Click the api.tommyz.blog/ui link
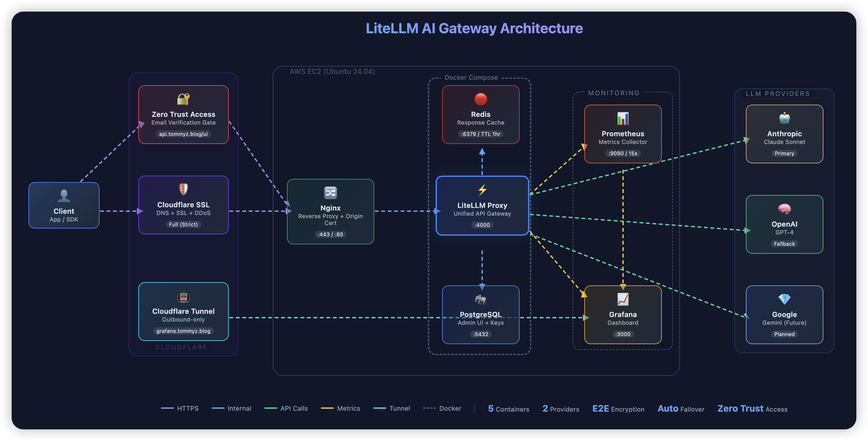This screenshot has height=441, width=868. pos(183,134)
